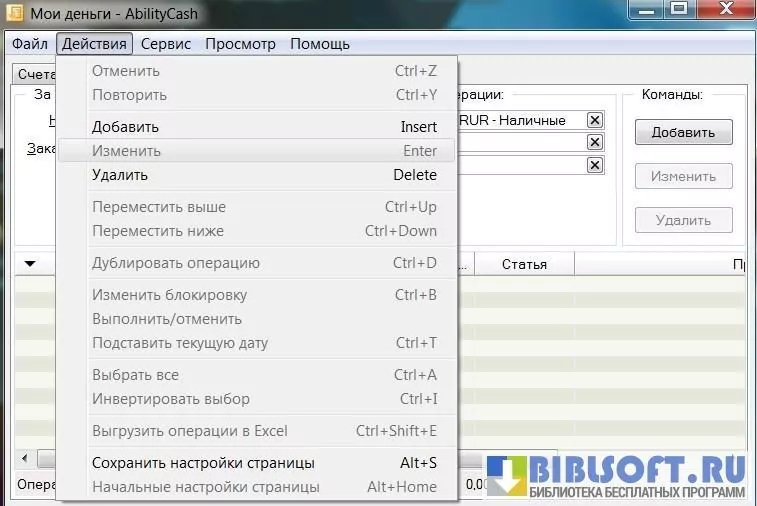
Task: Click the black triangle in the table header
Action: pos(30,264)
